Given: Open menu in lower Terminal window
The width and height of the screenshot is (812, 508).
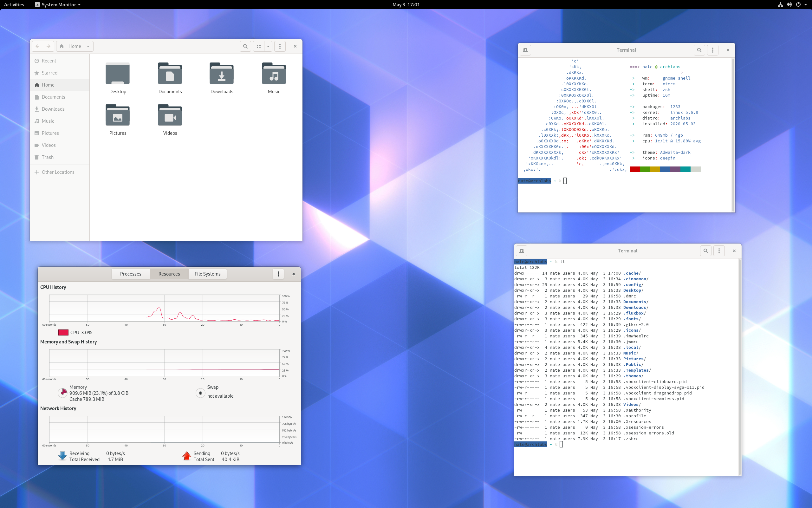Looking at the screenshot, I should 719,251.
